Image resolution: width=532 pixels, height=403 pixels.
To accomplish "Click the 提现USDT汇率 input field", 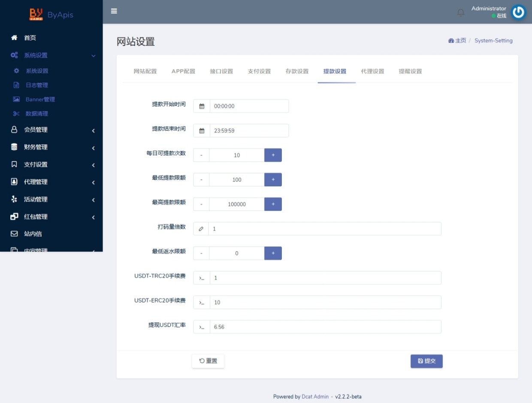I will click(x=325, y=327).
